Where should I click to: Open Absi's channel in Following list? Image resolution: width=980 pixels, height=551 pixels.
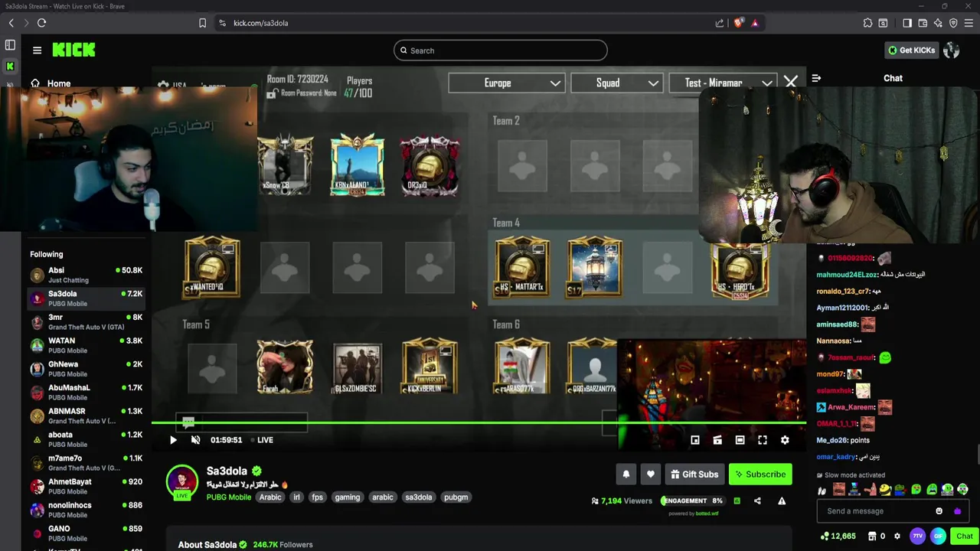tap(87, 275)
